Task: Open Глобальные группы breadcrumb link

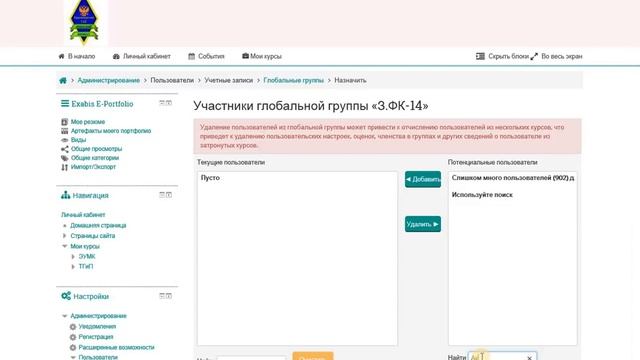Action: click(x=293, y=80)
